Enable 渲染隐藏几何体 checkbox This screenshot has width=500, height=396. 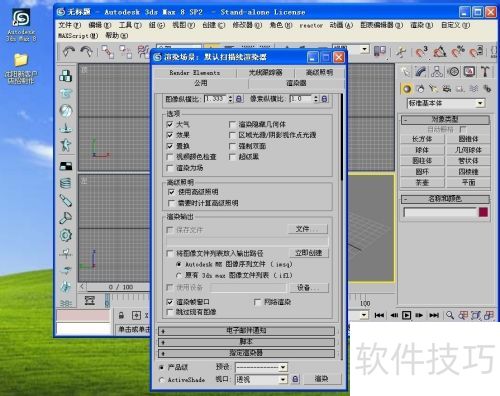pyautogui.click(x=232, y=124)
